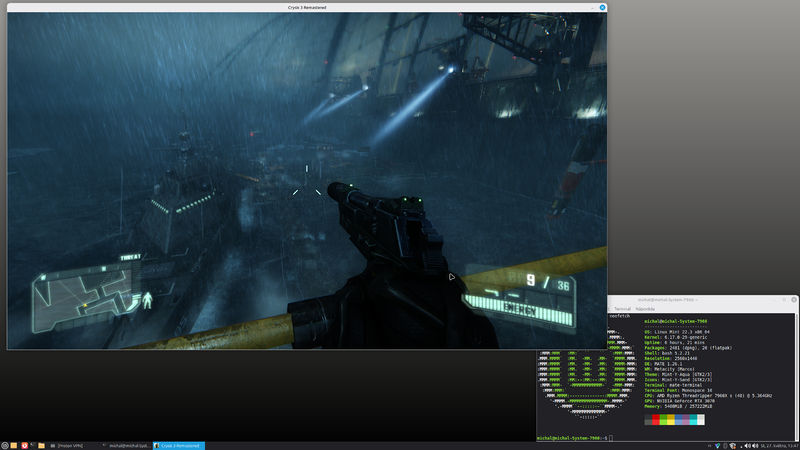
Task: Click the cyan swatch in the neofetch palette
Action: click(x=693, y=419)
